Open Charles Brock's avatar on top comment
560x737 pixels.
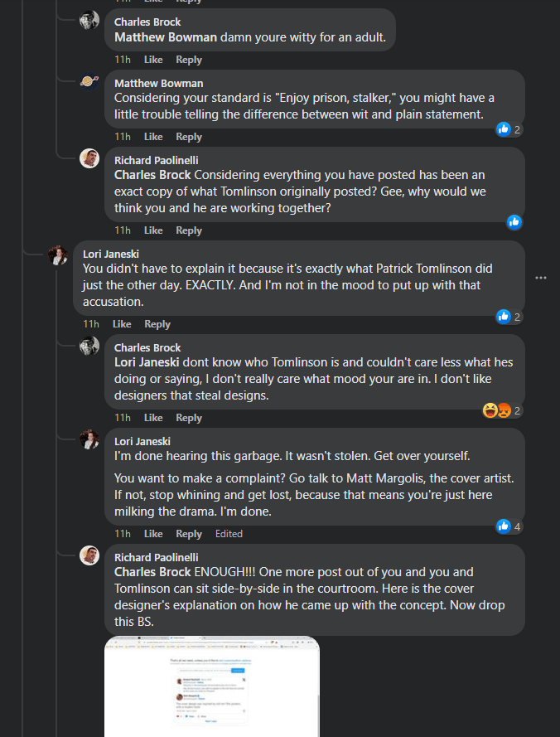89,21
